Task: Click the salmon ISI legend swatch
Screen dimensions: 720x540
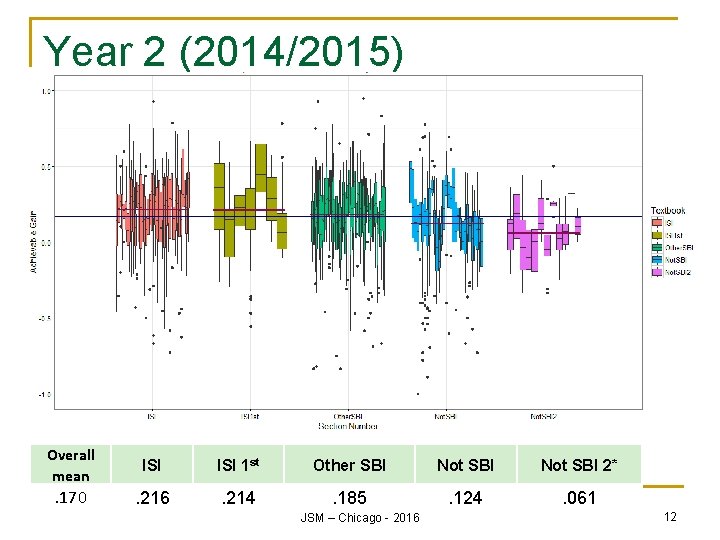Action: [657, 223]
